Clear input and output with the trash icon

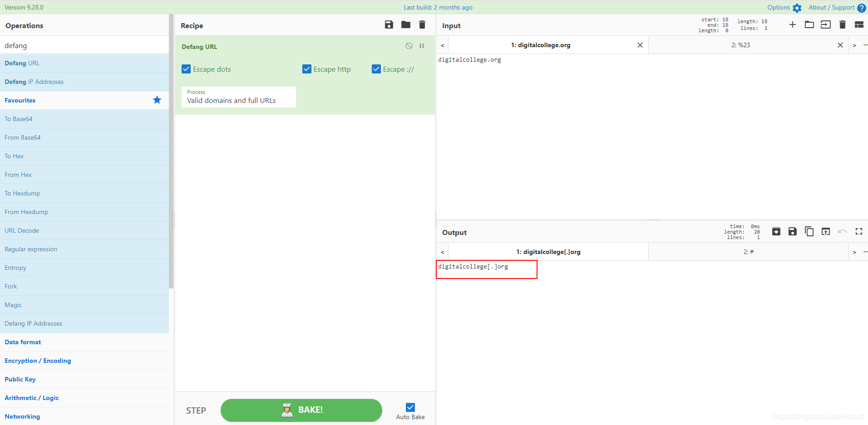[843, 25]
